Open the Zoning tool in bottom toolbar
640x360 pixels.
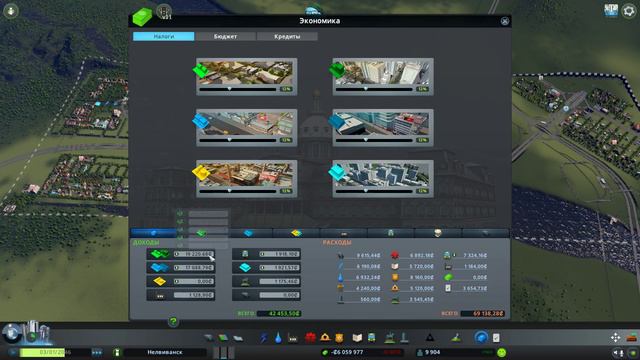tap(223, 338)
